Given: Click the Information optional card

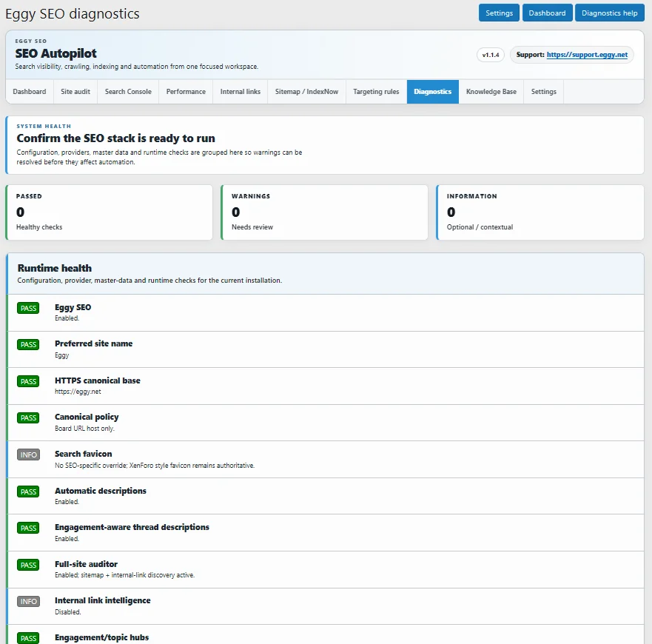Looking at the screenshot, I should 540,212.
